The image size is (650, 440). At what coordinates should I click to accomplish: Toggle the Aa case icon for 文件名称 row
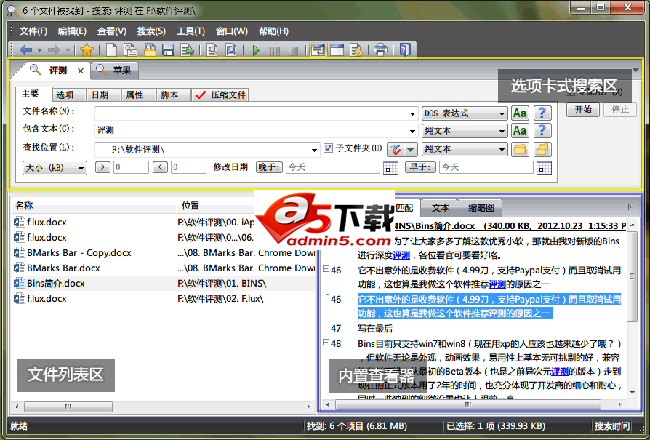[520, 113]
